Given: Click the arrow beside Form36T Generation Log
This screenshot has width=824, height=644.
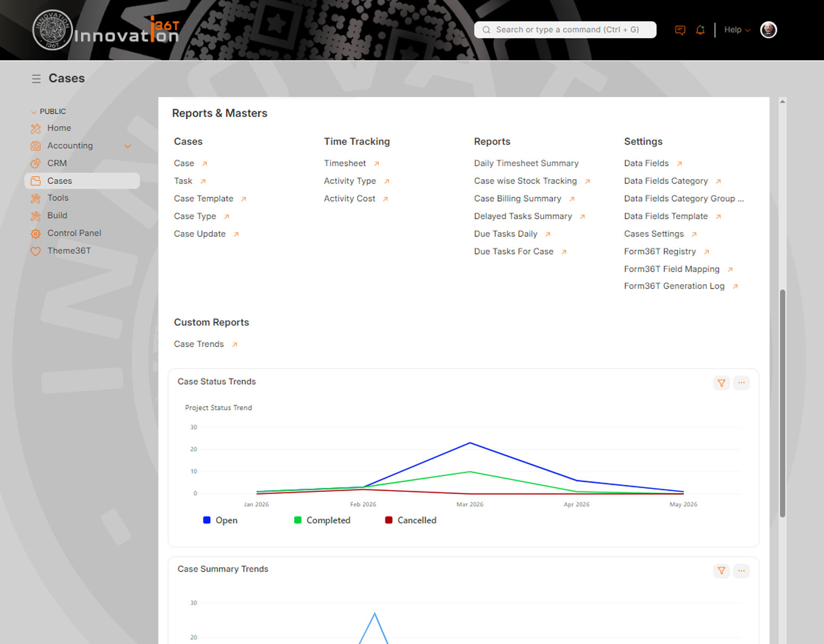Looking at the screenshot, I should tap(735, 286).
